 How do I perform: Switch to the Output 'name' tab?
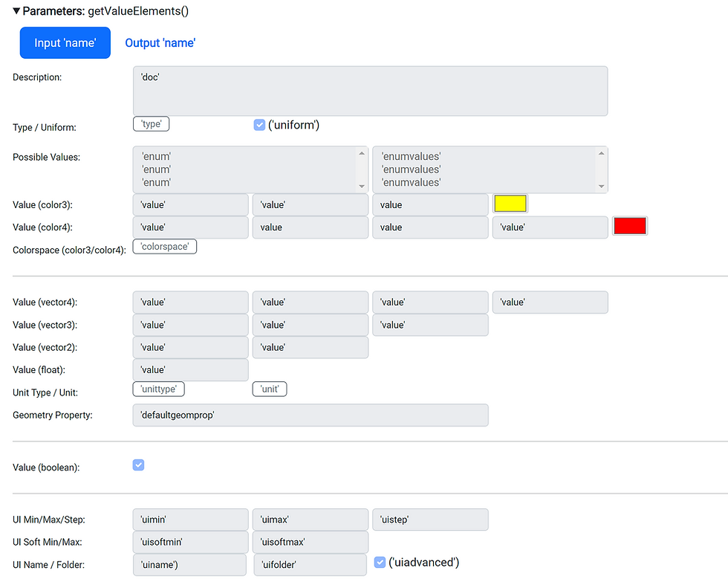(x=160, y=43)
